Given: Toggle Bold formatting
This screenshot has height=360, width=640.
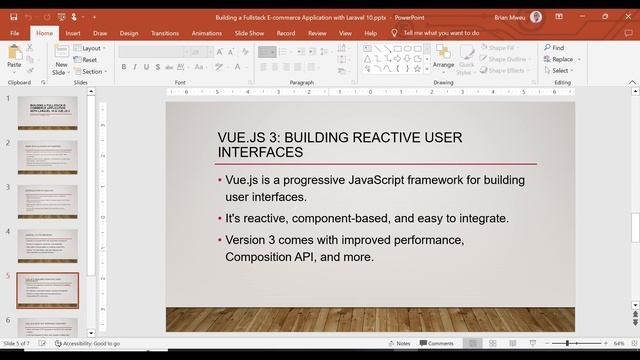Looking at the screenshot, I should coord(124,67).
